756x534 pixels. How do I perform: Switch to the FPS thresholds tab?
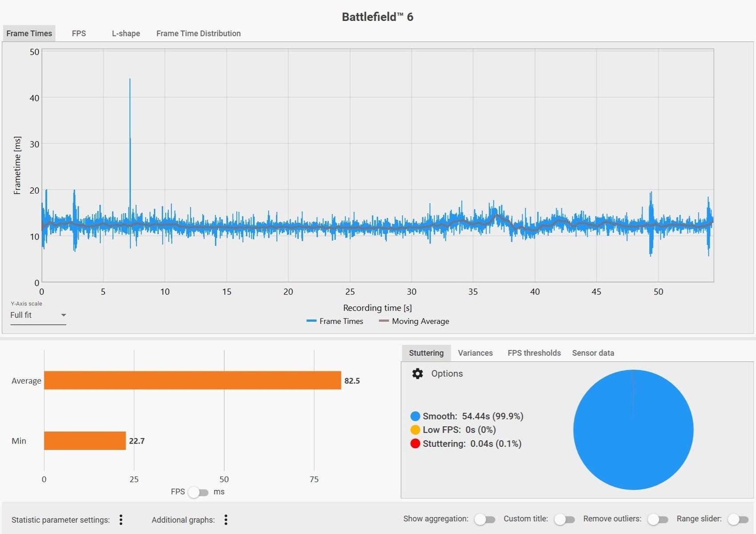click(534, 353)
